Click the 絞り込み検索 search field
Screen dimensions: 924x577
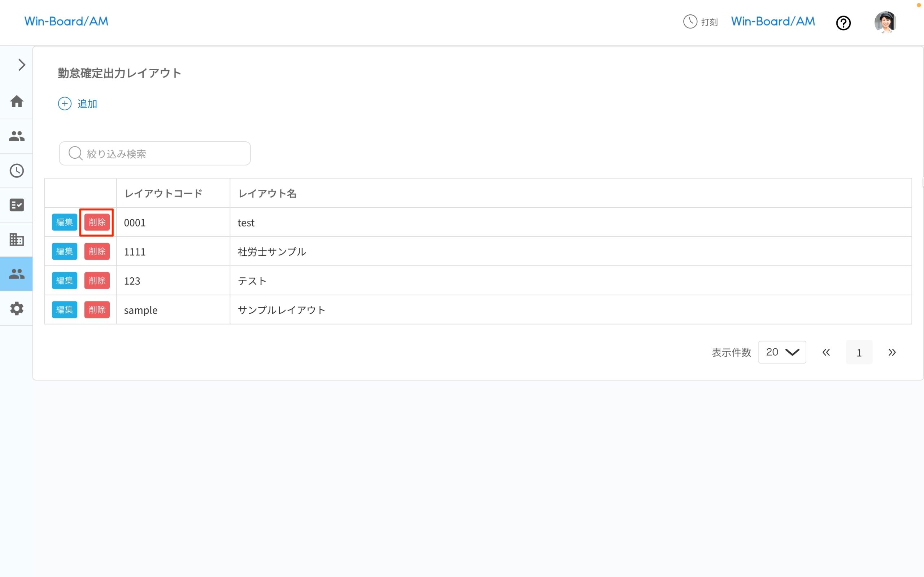coord(154,153)
